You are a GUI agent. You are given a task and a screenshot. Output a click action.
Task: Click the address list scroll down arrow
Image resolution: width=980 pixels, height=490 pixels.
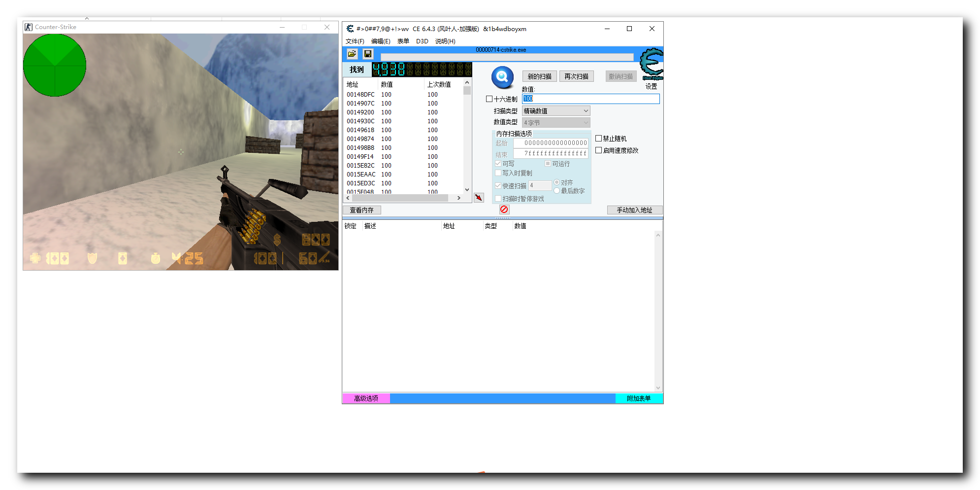[x=658, y=388]
